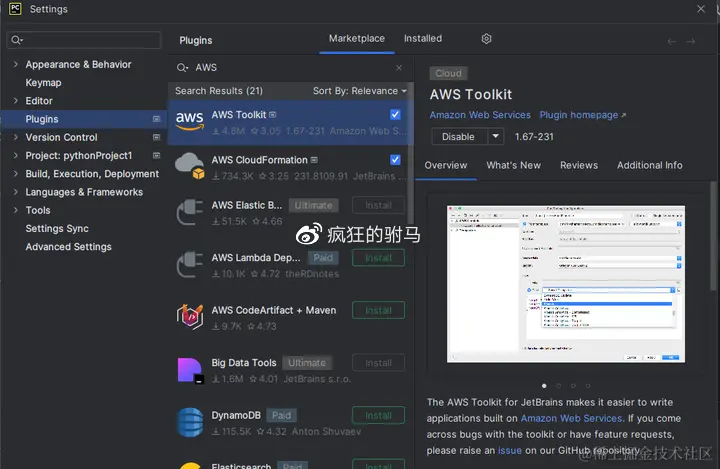Focus the plugin search field with AWS
720x469 pixels.
[290, 68]
